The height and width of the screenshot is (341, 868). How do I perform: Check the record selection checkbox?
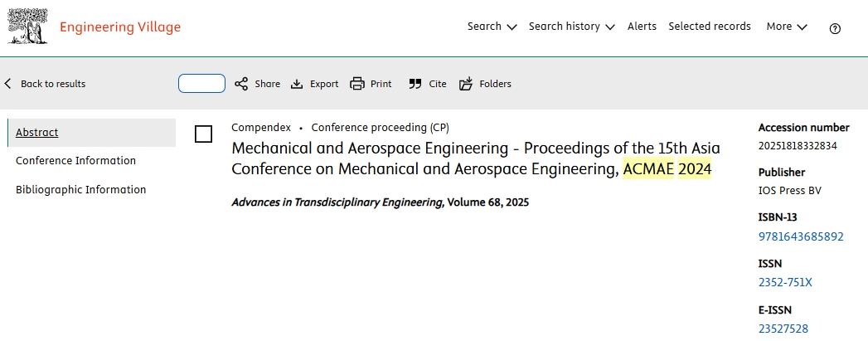tap(204, 134)
